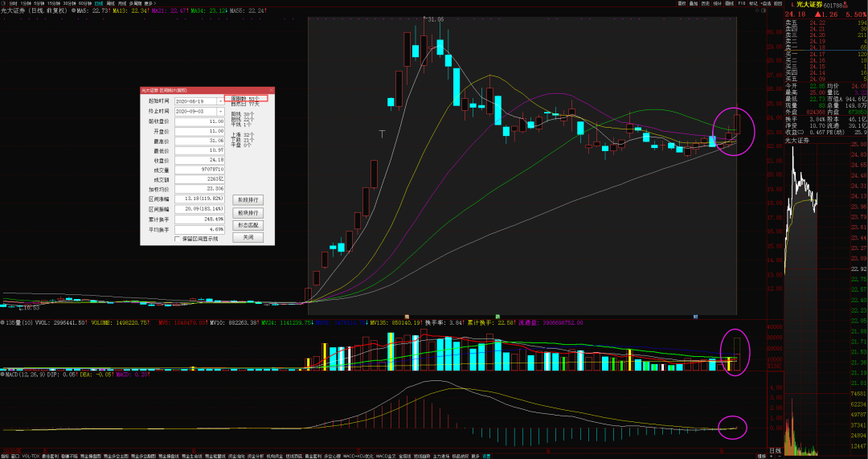The width and height of the screenshot is (868, 459).
Task: Click the MA5: 22.73 indicator value
Action: (x=92, y=10)
